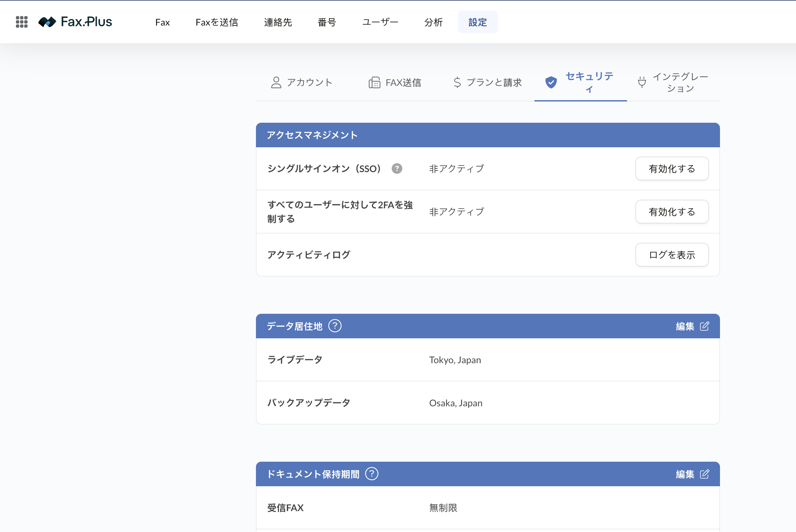This screenshot has height=532, width=796.
Task: Click the edit pencil icon in ドキュメント保持期間
Action: tap(705, 474)
